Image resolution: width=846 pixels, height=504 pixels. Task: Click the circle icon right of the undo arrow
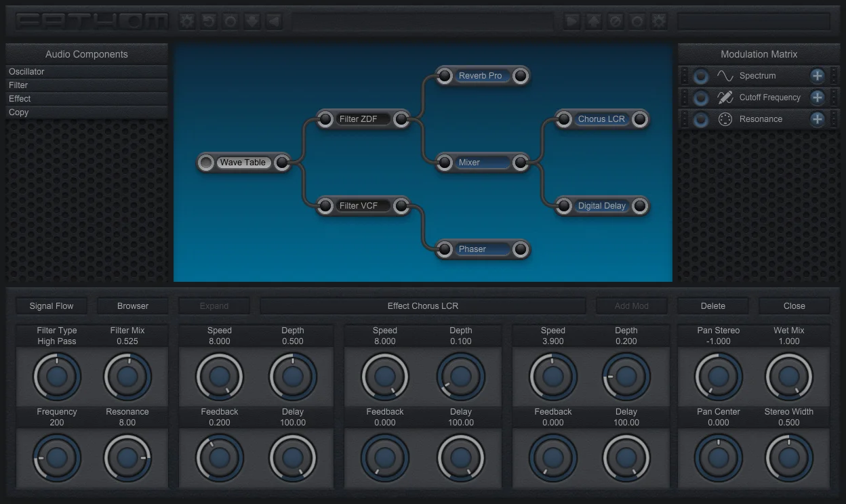pyautogui.click(x=230, y=21)
